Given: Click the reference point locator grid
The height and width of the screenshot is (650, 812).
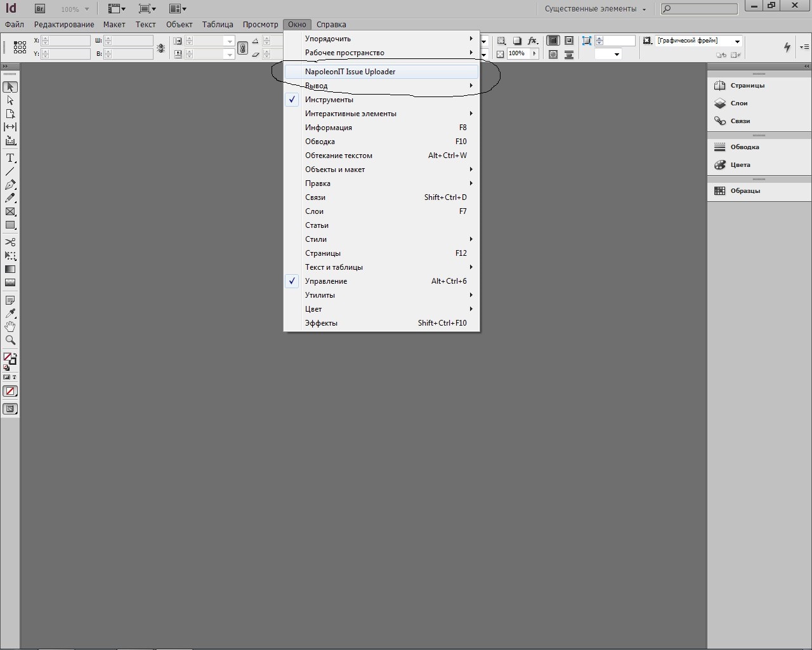Looking at the screenshot, I should coord(20,47).
